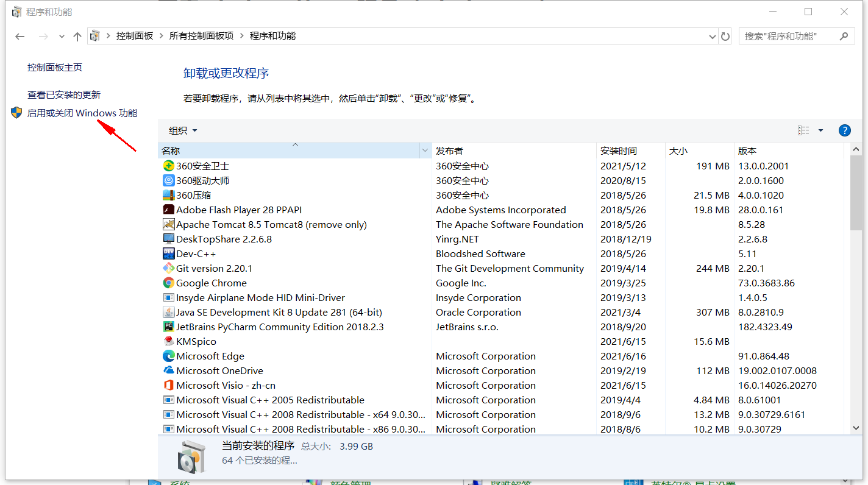
Task: Open the recent locations dropdown
Action: pos(62,37)
